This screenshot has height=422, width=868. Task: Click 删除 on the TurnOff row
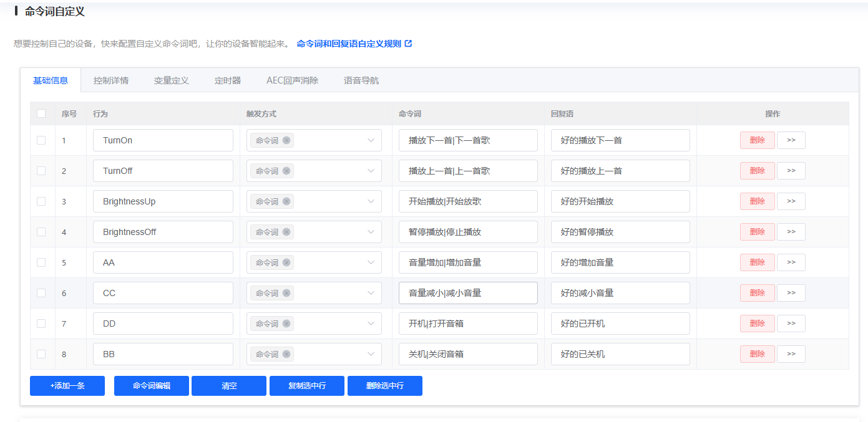click(757, 170)
